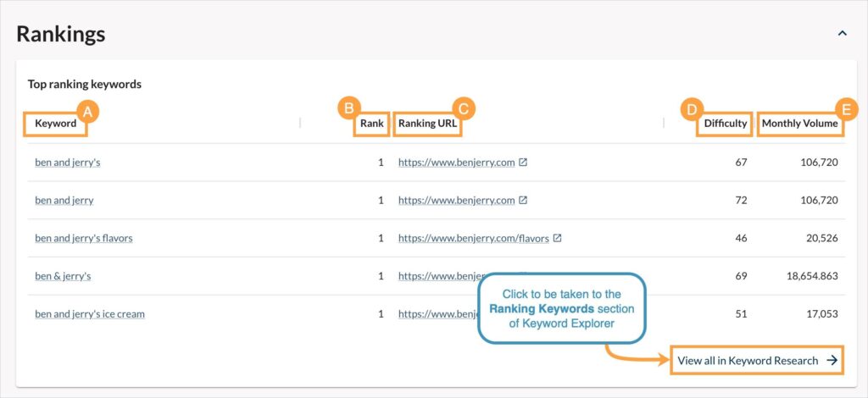Select difficulty value 51
This screenshot has width=868, height=398.
[x=741, y=314]
